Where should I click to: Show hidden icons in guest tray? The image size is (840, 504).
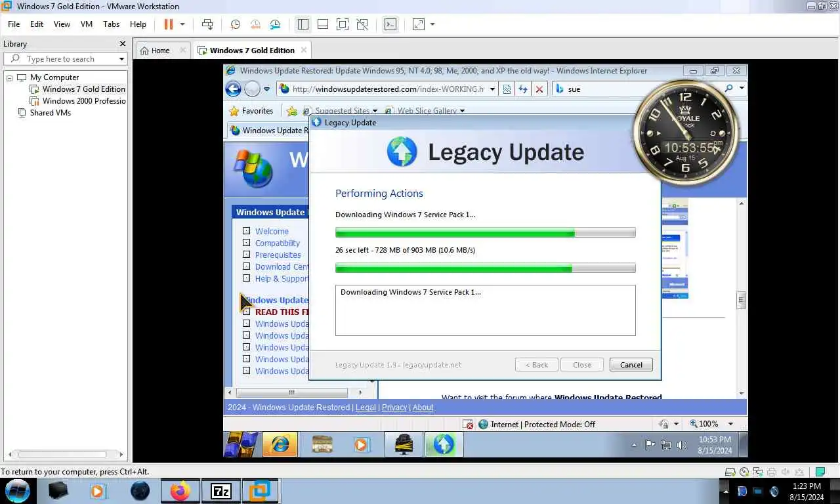point(634,445)
